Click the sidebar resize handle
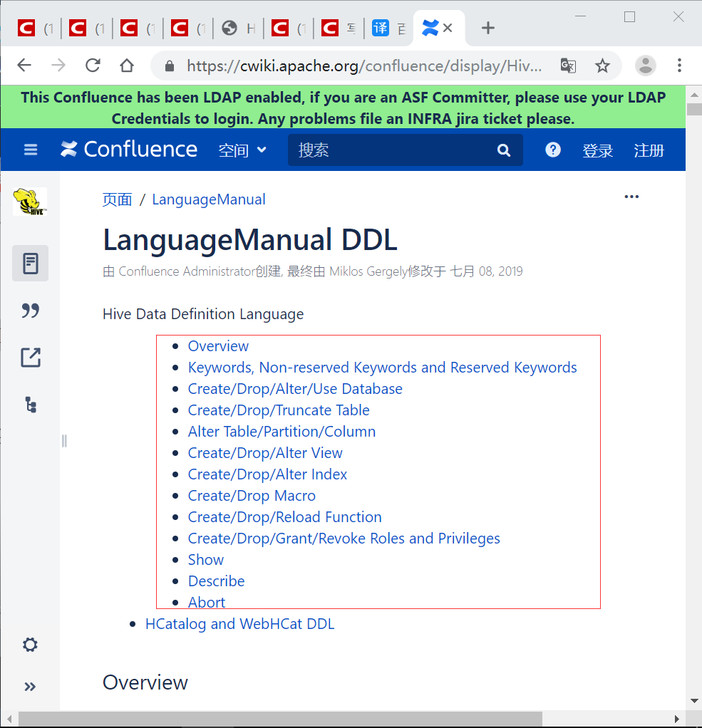The width and height of the screenshot is (702, 728). click(64, 441)
